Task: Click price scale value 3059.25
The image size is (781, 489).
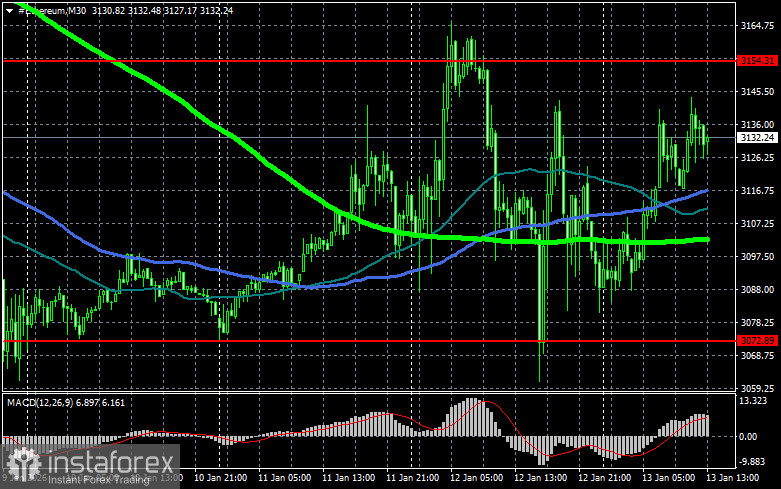Action: [757, 388]
